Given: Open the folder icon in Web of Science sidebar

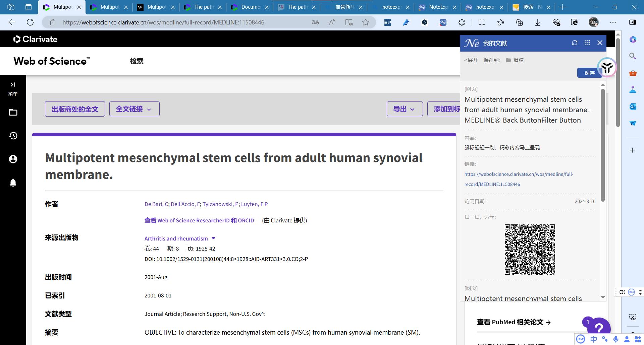Looking at the screenshot, I should point(13,112).
